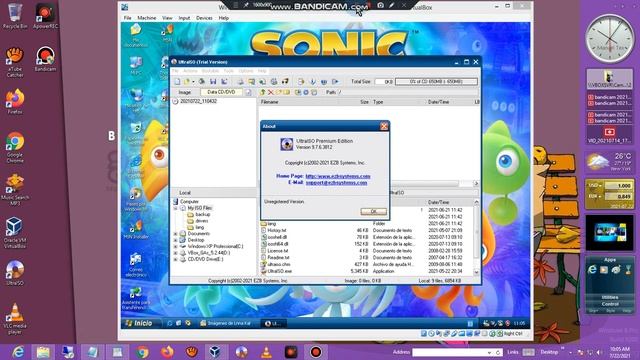Click the red X delete icon in image toolbar
This screenshot has height=360, width=640.
[x=271, y=92]
